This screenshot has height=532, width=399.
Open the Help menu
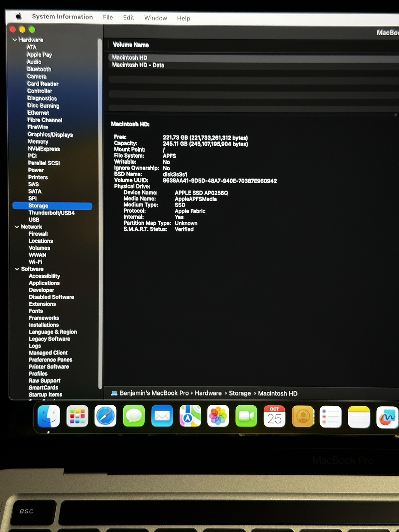tap(184, 18)
